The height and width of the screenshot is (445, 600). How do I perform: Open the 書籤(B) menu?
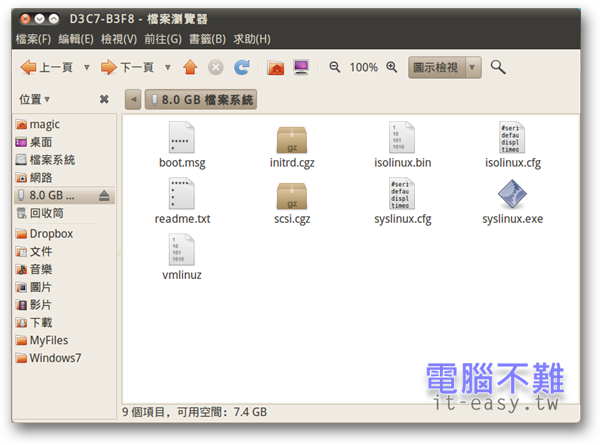click(207, 39)
